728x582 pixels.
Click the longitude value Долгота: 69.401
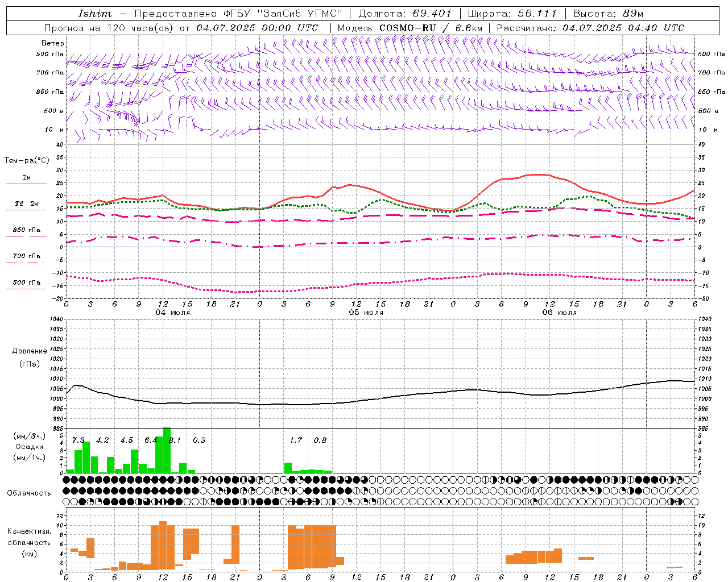405,14
